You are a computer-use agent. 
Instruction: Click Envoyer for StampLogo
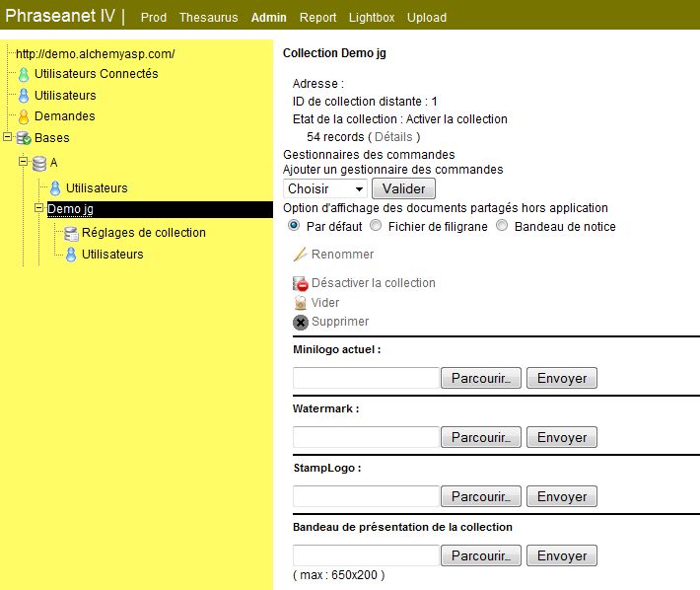pyautogui.click(x=562, y=496)
